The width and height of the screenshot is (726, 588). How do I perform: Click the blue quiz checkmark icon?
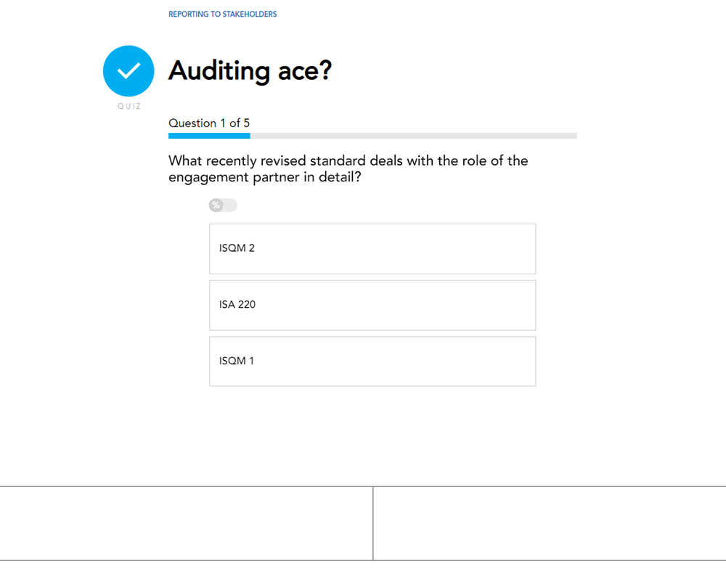[x=129, y=71]
